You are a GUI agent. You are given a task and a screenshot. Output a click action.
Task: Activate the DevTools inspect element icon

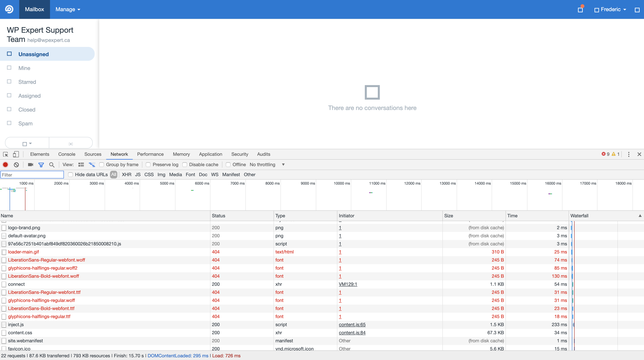6,154
